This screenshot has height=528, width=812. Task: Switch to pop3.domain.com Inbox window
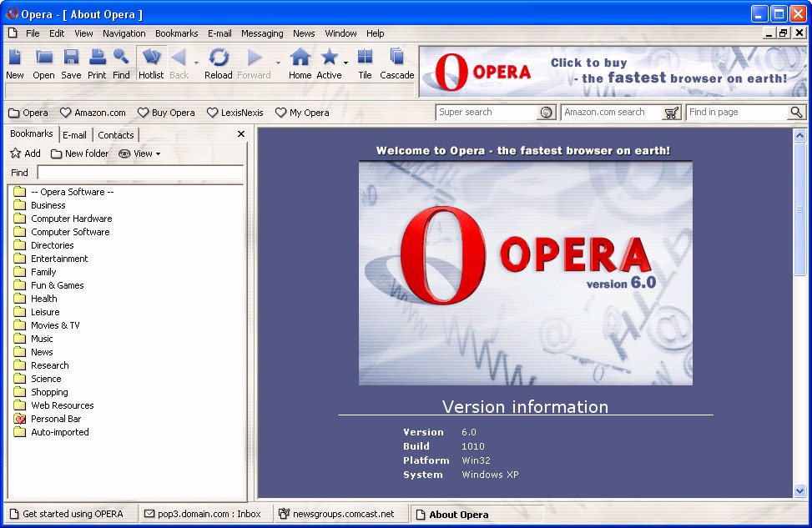pyautogui.click(x=205, y=514)
